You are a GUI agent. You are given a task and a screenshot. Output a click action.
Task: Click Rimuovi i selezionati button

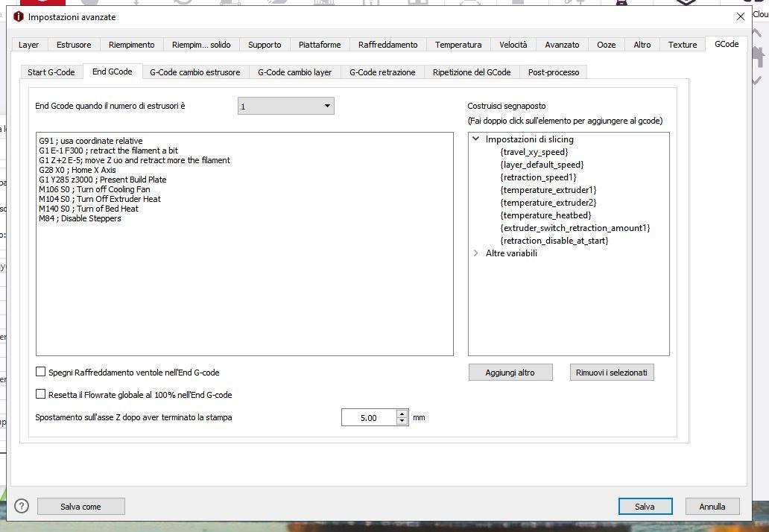tap(612, 372)
